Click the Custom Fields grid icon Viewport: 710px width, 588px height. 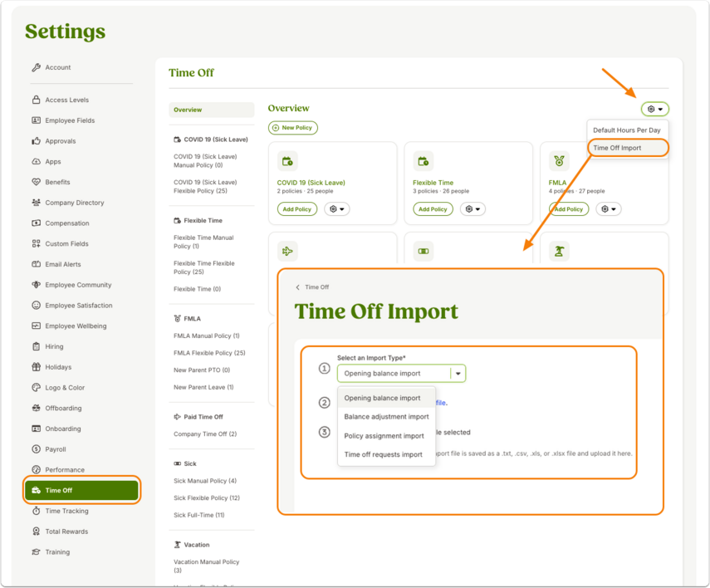click(37, 243)
